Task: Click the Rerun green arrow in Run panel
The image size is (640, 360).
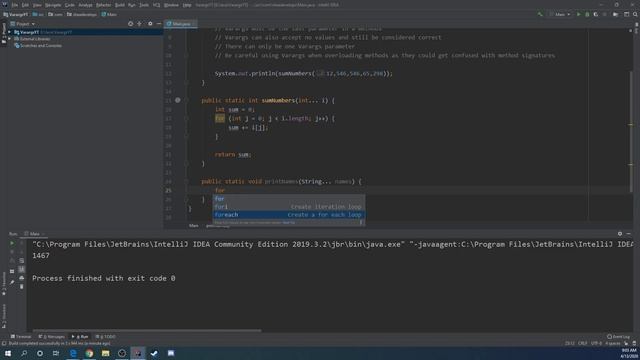Action: [12, 243]
